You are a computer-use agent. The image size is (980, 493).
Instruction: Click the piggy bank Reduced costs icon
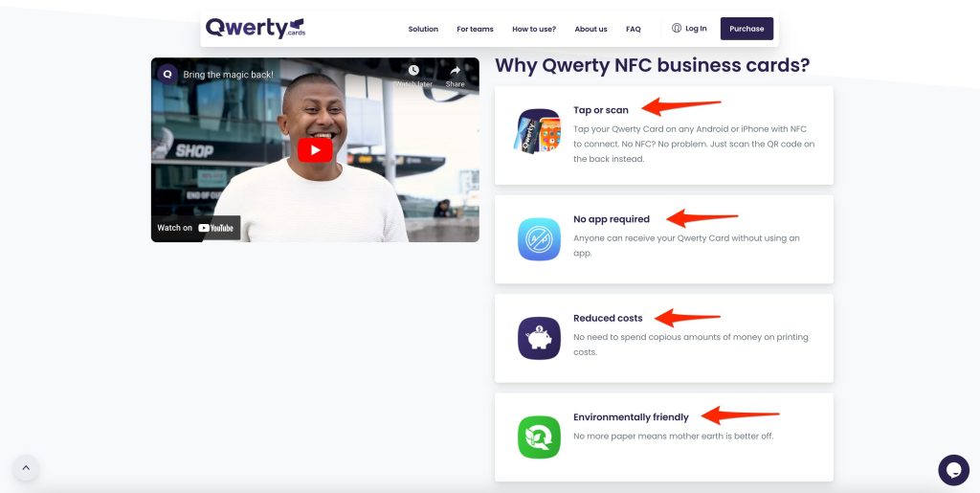click(539, 338)
